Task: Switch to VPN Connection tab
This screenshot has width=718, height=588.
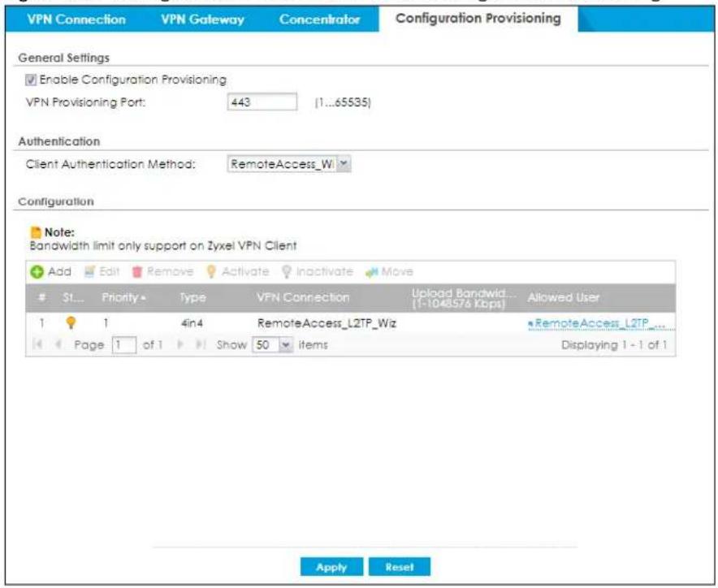Action: [76, 19]
